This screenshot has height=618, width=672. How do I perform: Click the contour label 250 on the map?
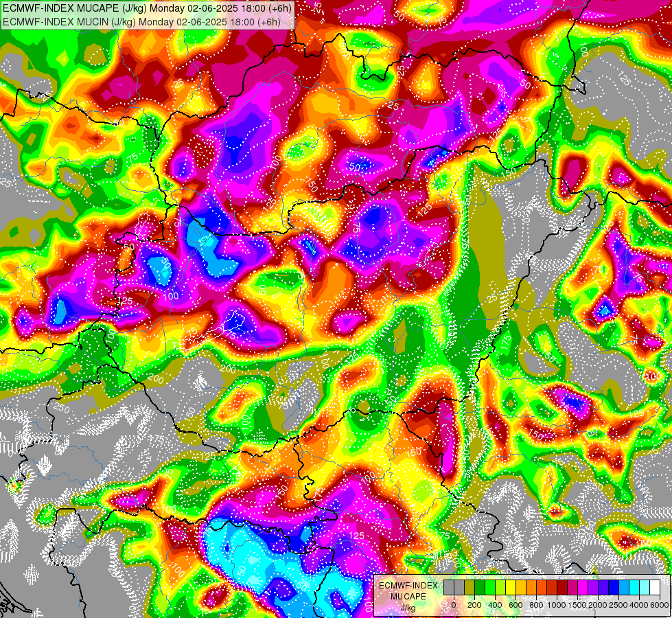click(61, 409)
